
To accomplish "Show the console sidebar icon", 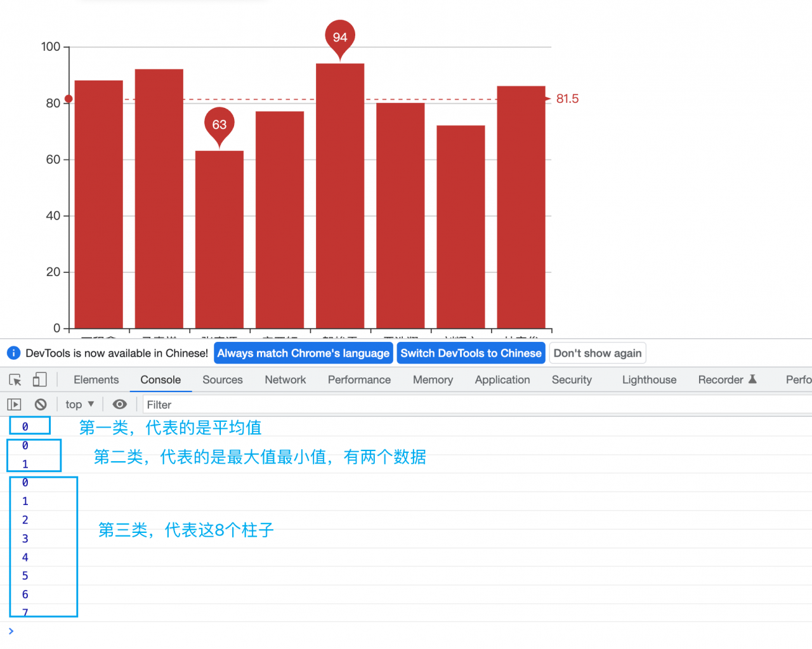I will [14, 404].
